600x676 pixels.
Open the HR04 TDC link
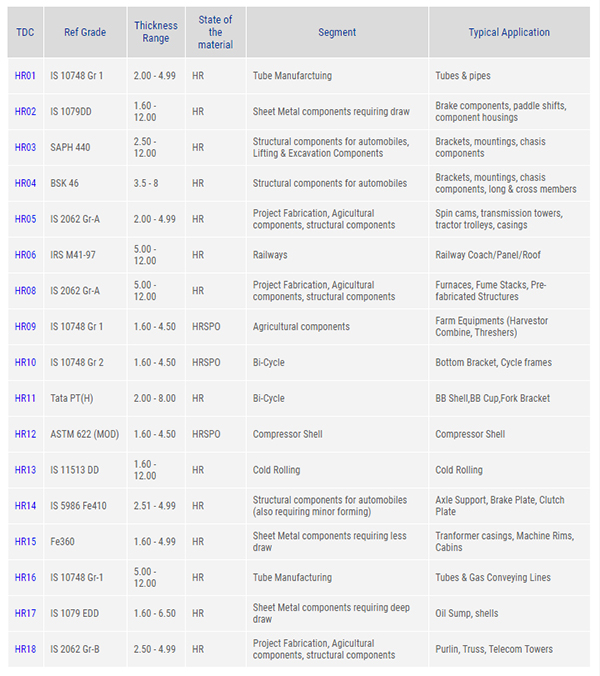click(25, 183)
